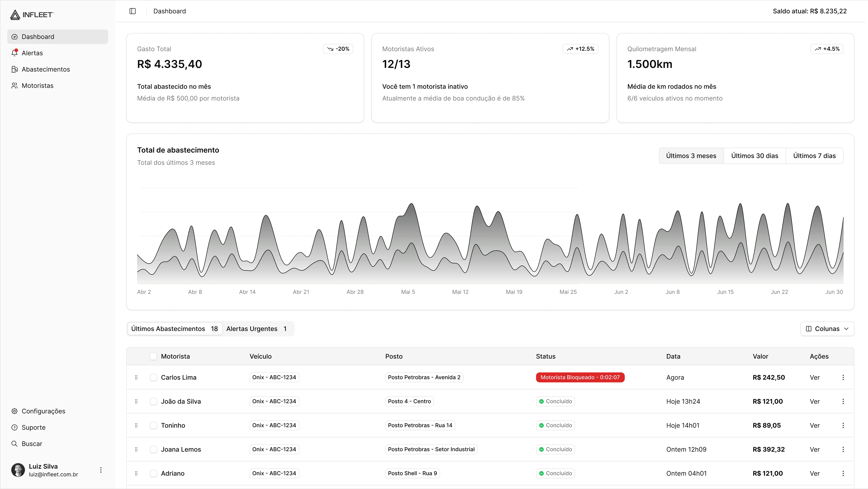The image size is (868, 489).
Task: Click the INFLEET logo
Action: (x=32, y=14)
